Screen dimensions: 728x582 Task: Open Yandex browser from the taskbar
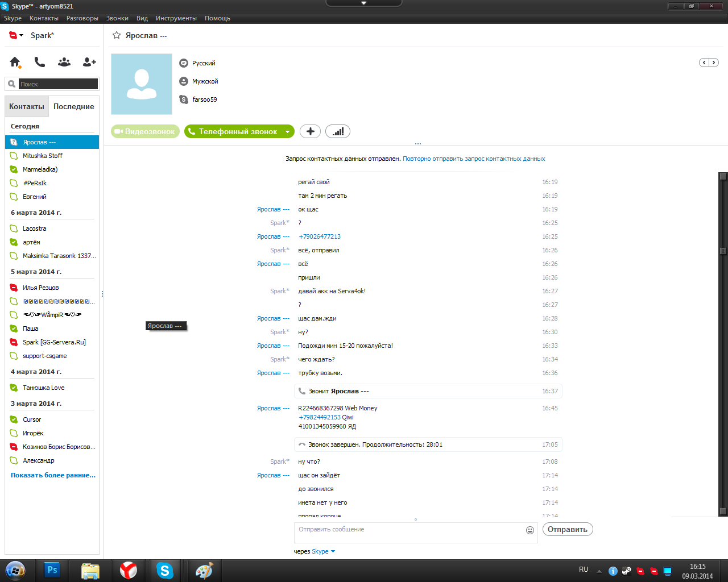(x=129, y=570)
